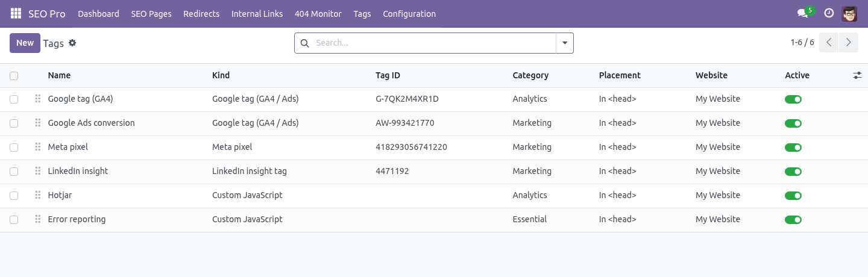Click the SEO Pro app title
The width and height of the screenshot is (868, 277).
tap(47, 13)
